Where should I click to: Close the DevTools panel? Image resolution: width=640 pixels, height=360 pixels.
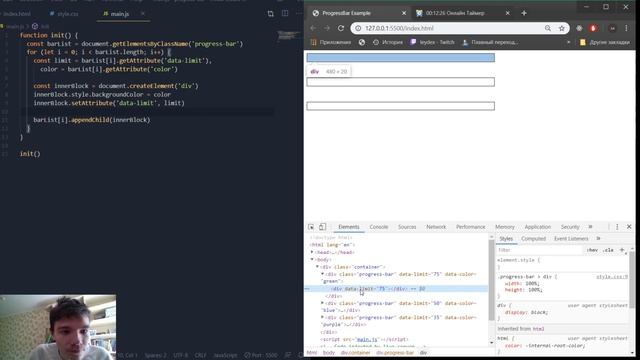click(x=629, y=227)
